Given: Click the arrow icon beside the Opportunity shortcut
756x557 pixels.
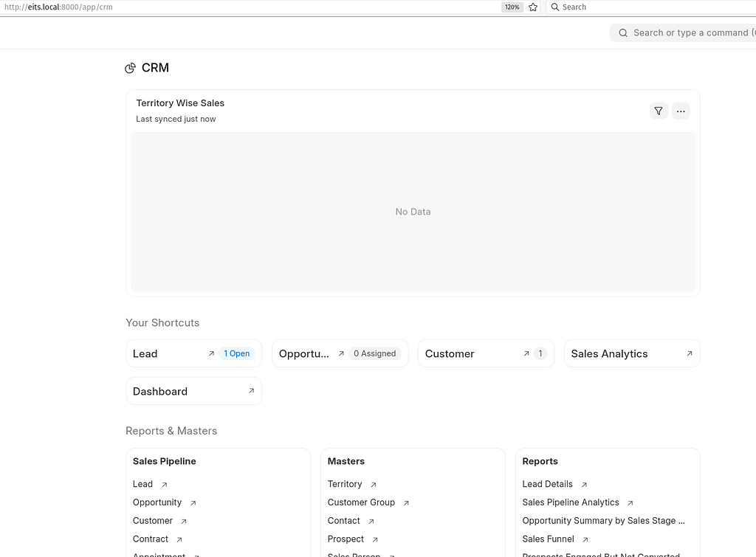Looking at the screenshot, I should (341, 353).
